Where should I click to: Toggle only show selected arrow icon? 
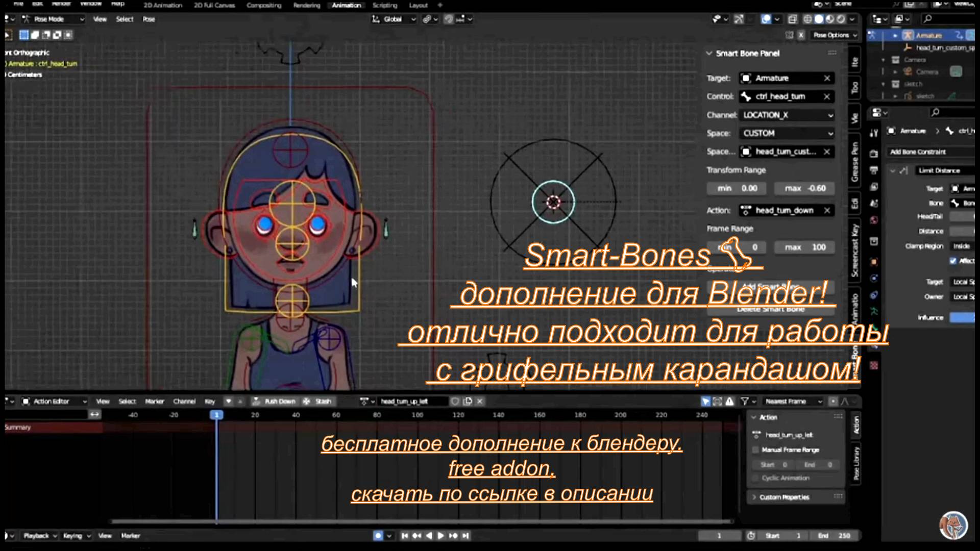[705, 401]
